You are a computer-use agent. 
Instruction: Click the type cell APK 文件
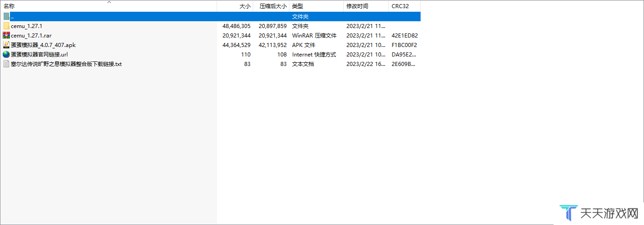pos(303,45)
